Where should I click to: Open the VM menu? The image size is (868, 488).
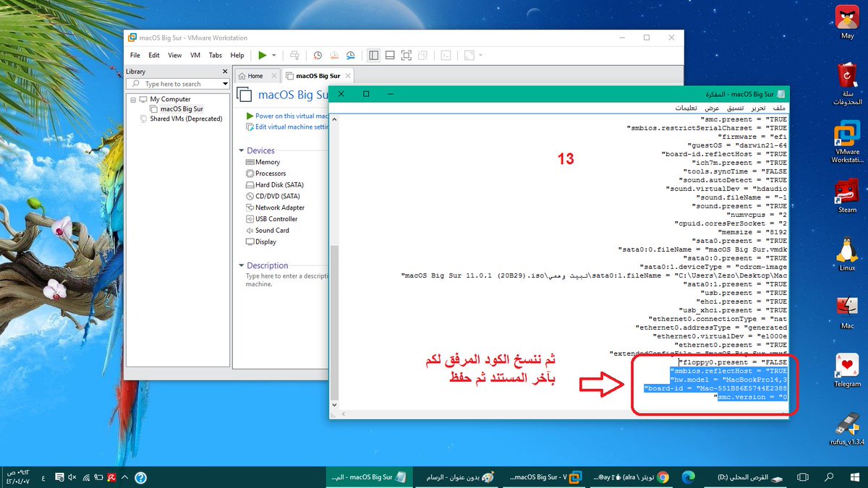pos(195,55)
